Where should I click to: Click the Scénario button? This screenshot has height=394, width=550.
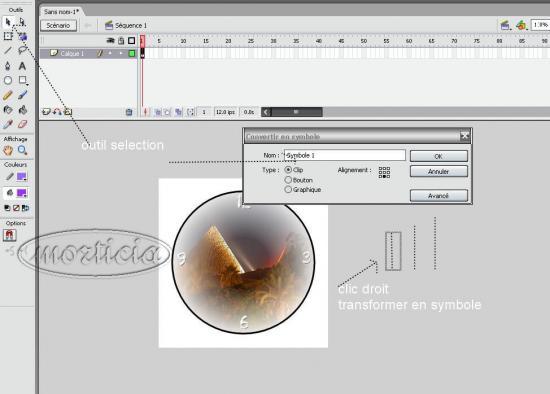[58, 26]
